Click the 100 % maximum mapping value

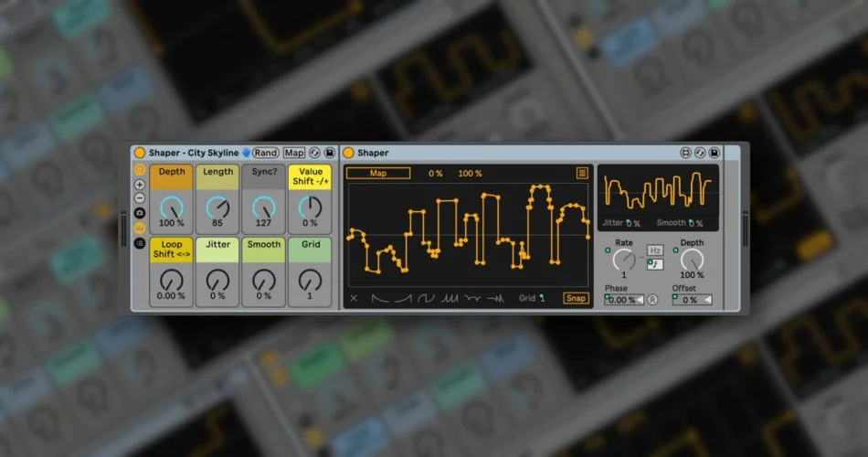pyautogui.click(x=470, y=174)
